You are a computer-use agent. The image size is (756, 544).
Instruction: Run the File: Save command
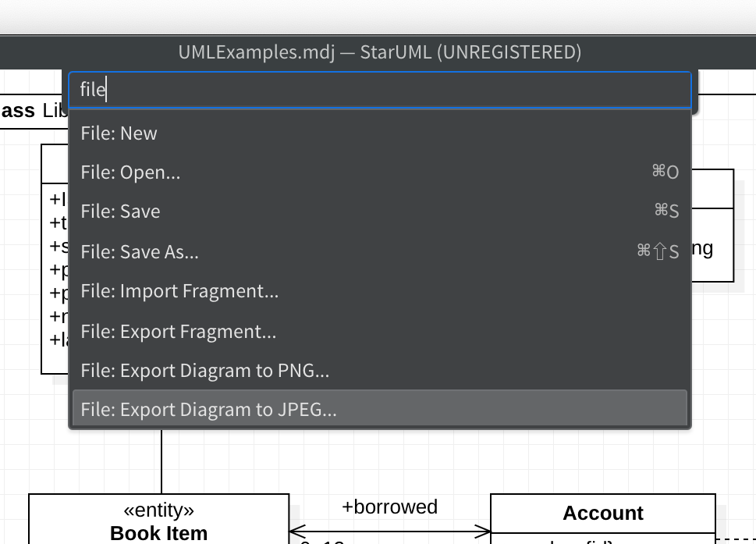click(379, 212)
